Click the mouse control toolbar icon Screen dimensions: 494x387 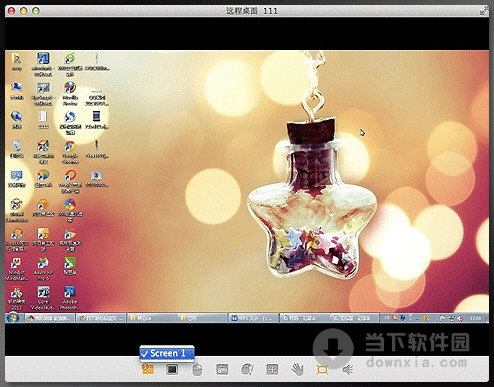click(197, 369)
